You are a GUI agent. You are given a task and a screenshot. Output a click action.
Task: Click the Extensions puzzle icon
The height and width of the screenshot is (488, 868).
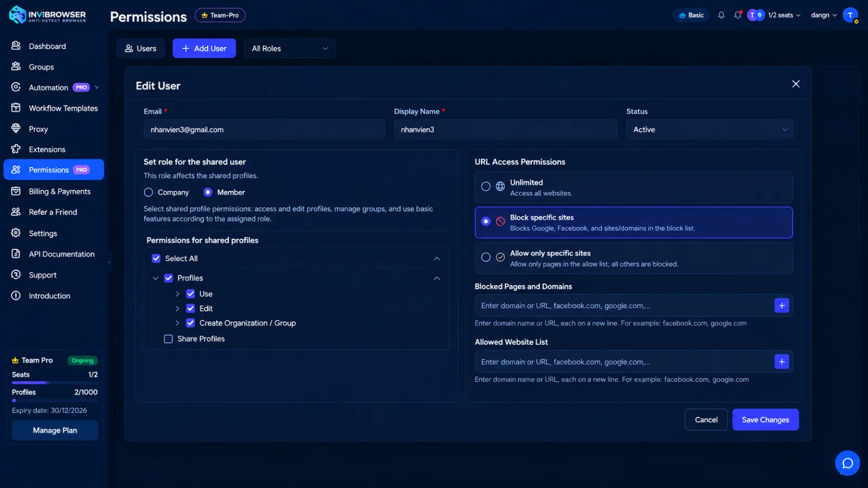[x=16, y=149]
